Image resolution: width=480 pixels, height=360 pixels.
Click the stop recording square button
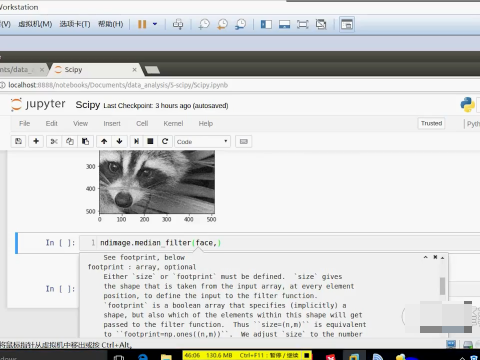tap(307, 355)
